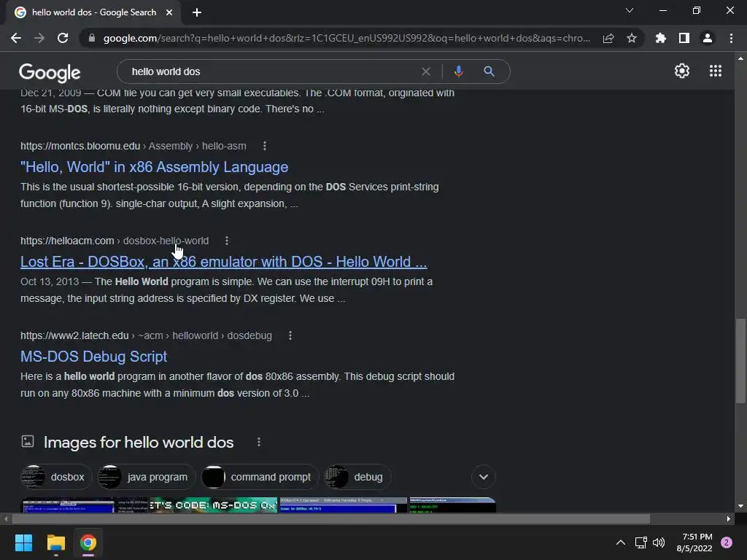Click the vertical scrollbar thumb
This screenshot has width=747, height=560.
(740, 361)
